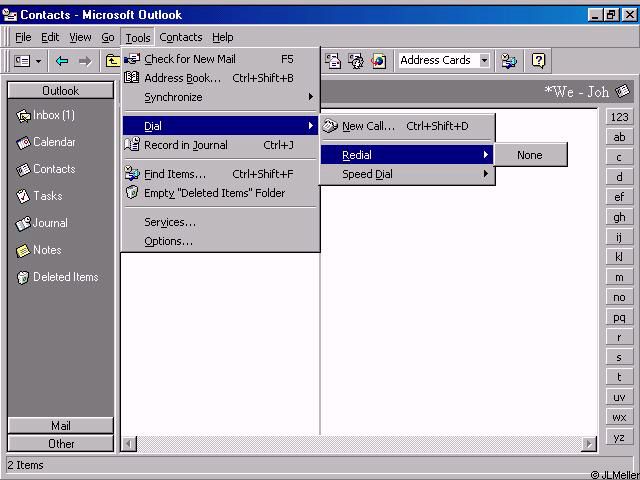Jump to uv index tab

coord(619,397)
